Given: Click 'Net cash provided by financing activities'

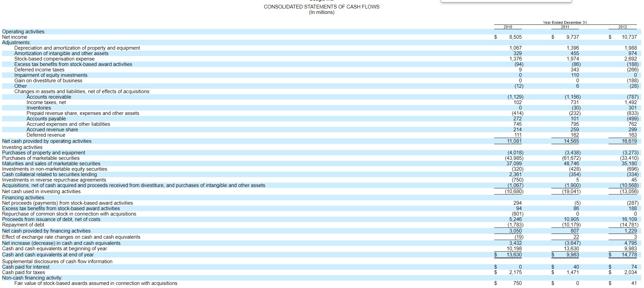Looking at the screenshot, I should tap(46, 231).
